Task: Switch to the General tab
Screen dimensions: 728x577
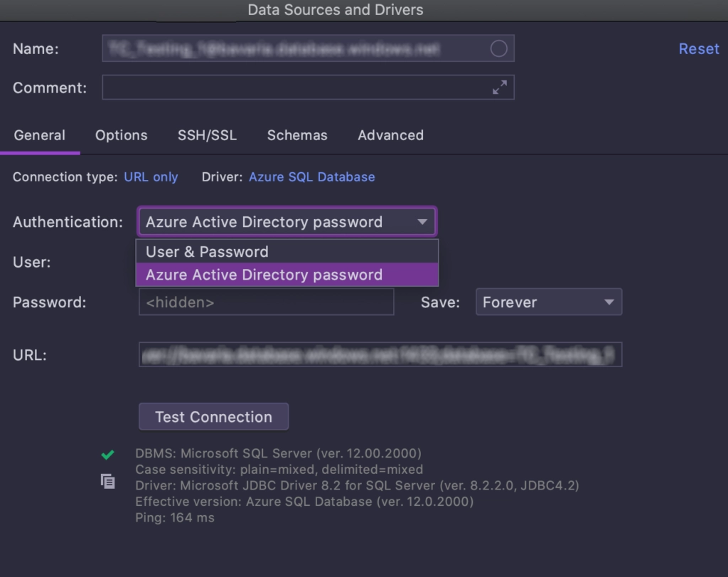Action: [40, 135]
